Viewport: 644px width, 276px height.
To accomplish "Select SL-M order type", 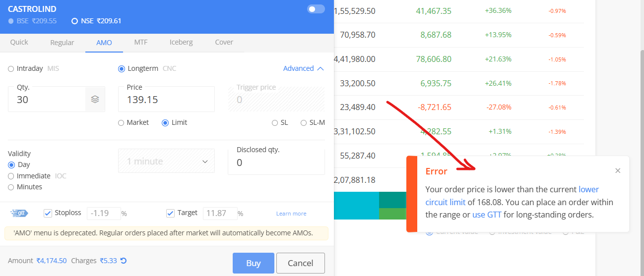I will pyautogui.click(x=313, y=123).
